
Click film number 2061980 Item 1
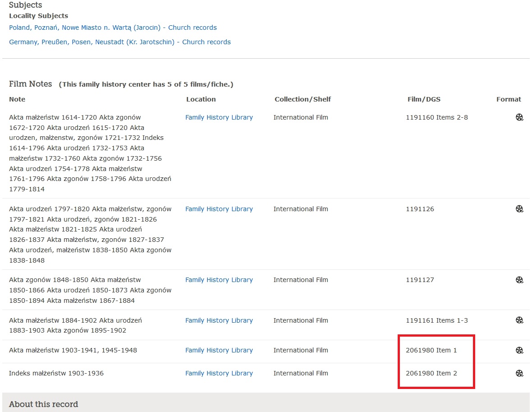pos(431,350)
